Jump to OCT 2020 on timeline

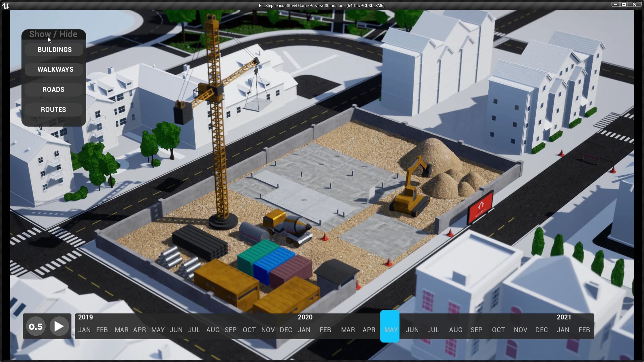pos(498,330)
